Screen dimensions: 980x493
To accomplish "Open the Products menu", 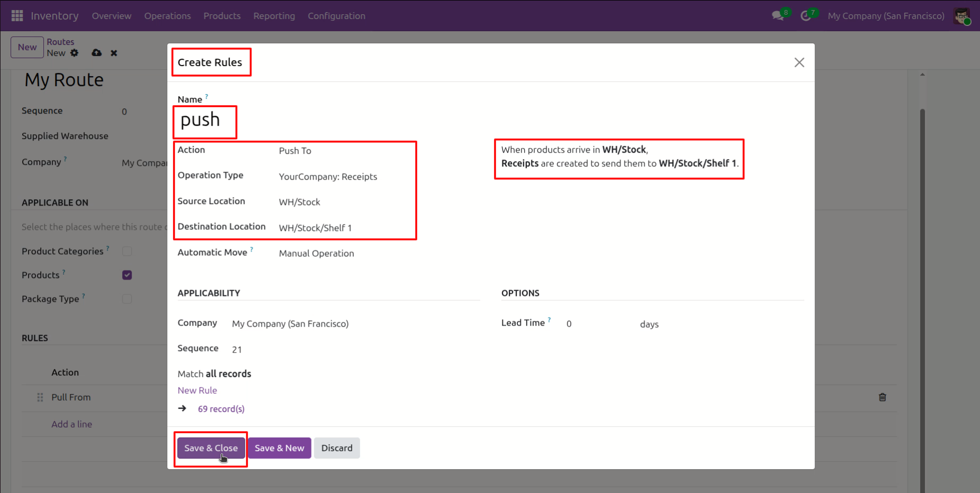I will 222,16.
